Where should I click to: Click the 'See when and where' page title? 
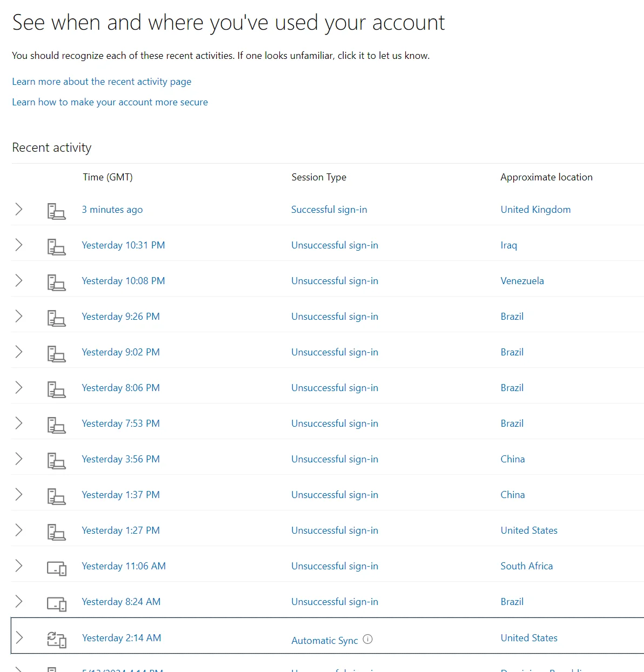(228, 23)
